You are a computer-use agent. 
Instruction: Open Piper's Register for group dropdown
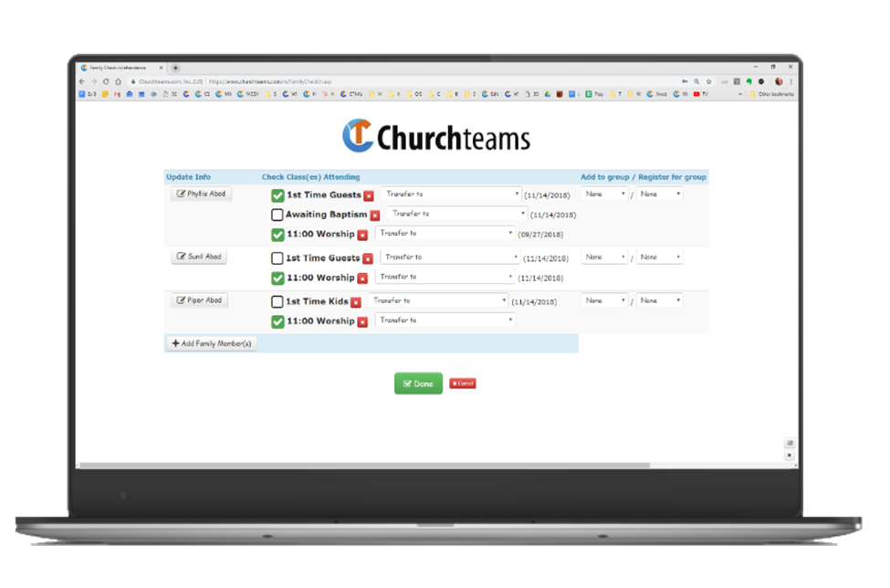(660, 300)
